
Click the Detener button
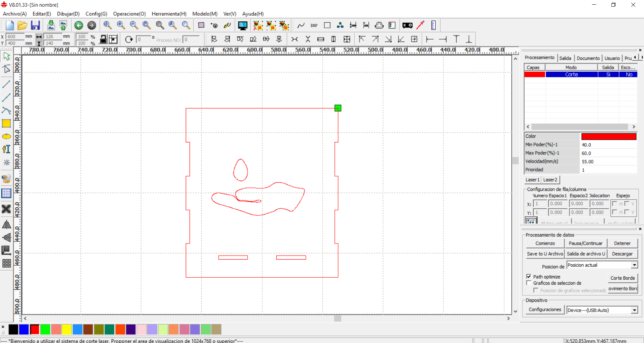(x=622, y=244)
